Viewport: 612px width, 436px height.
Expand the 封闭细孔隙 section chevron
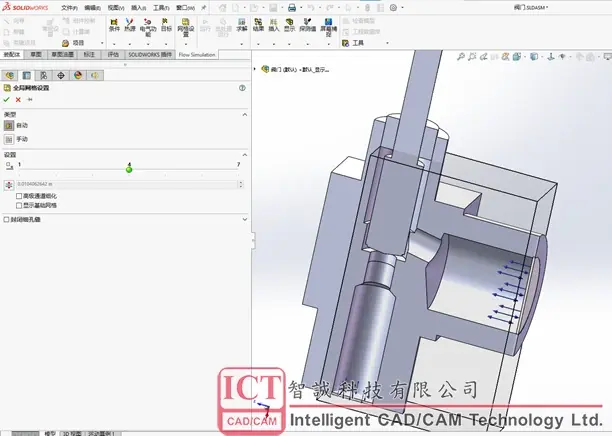pyautogui.click(x=245, y=219)
